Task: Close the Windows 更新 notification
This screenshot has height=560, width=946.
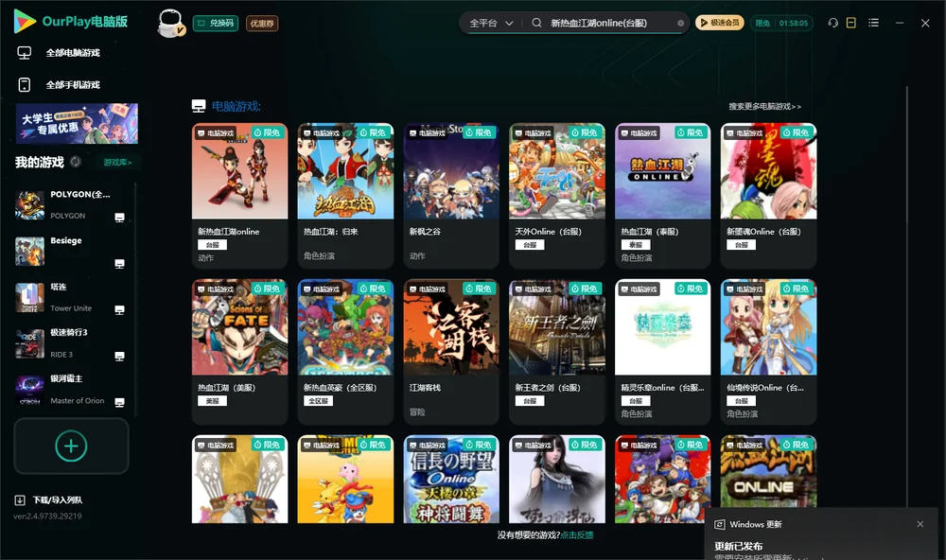Action: 920,524
